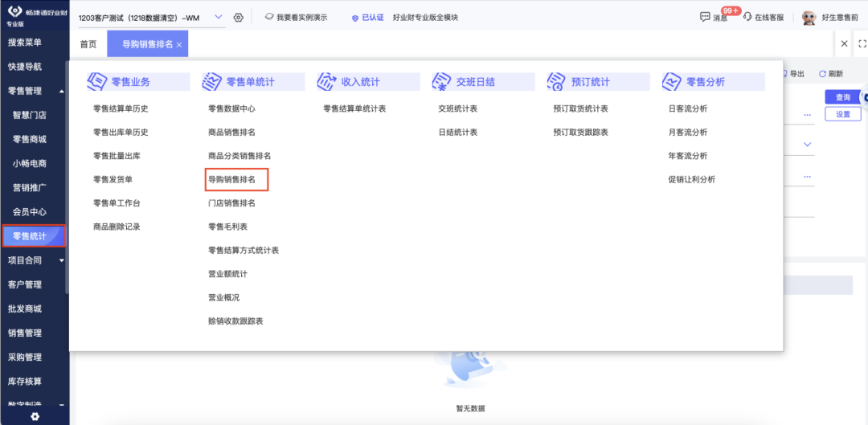Click the 设置 button
Screen dimensions: 868x425
[842, 114]
